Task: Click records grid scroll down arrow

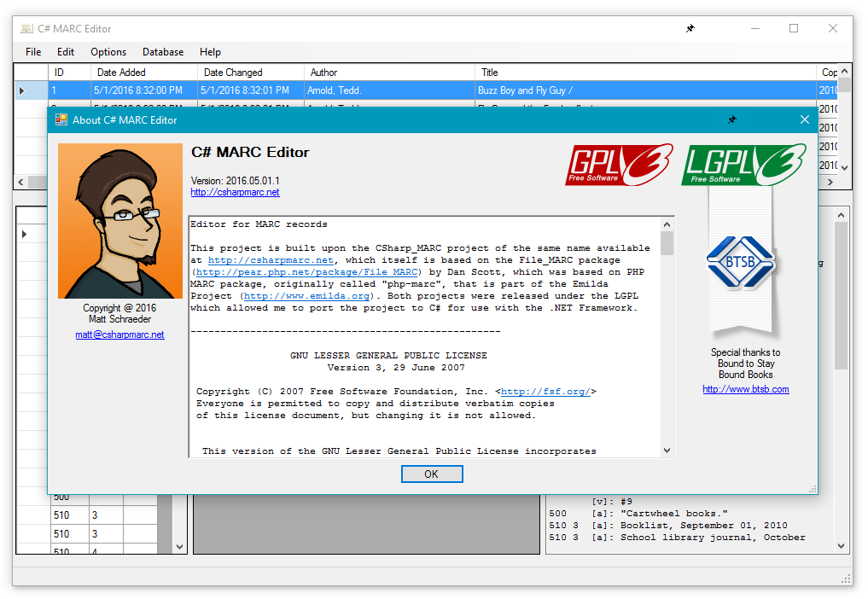Action: (844, 167)
